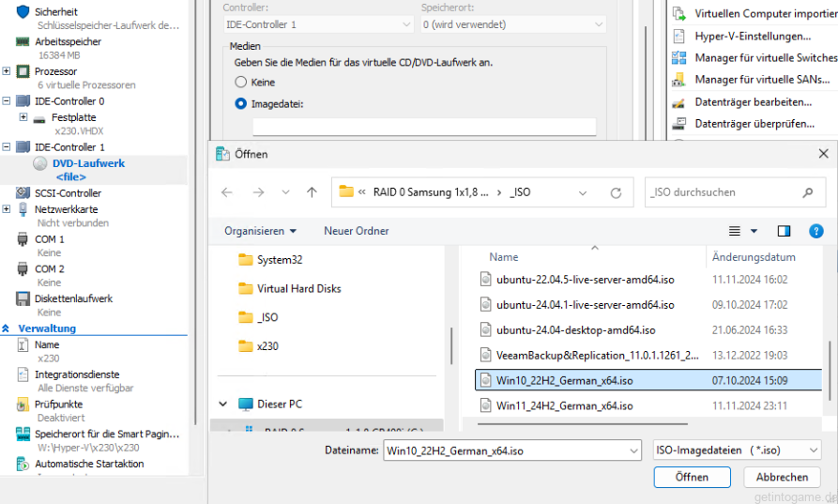The width and height of the screenshot is (838, 504).
Task: Open the Controller IDE-Controller 1 dropdown
Action: [x=317, y=24]
